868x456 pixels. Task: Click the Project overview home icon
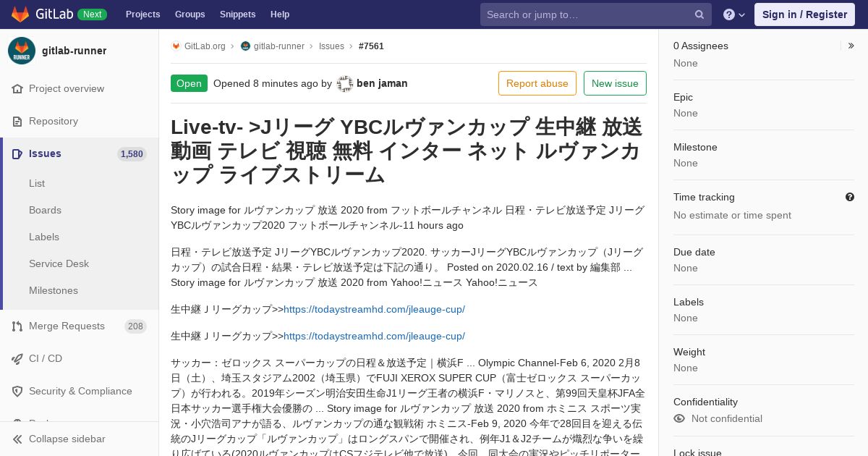17,88
